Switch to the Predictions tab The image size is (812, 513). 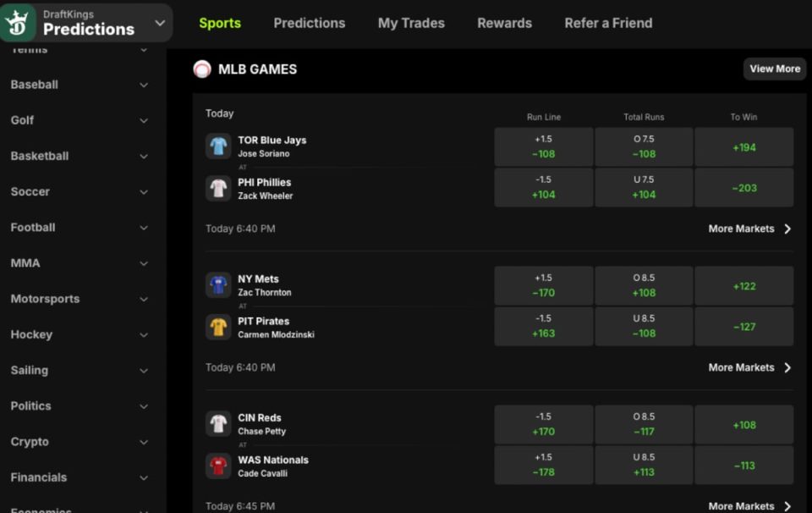point(310,24)
